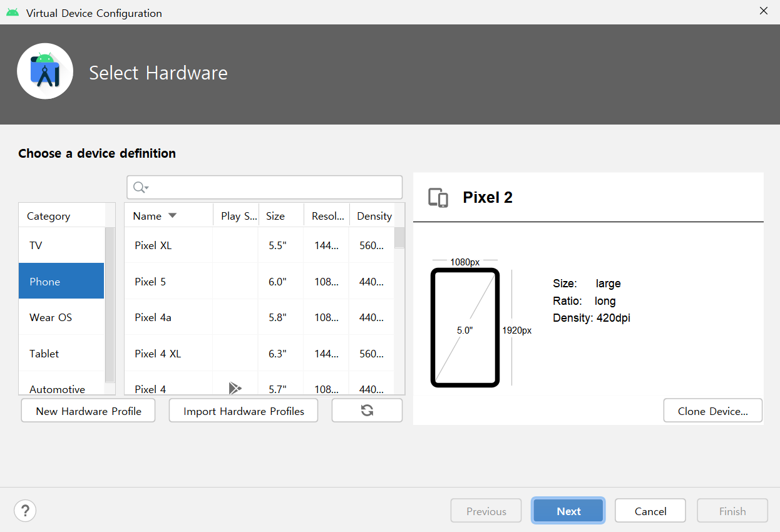The image size is (780, 532).
Task: Click the device icon beside Pixel 2 title
Action: tap(438, 198)
